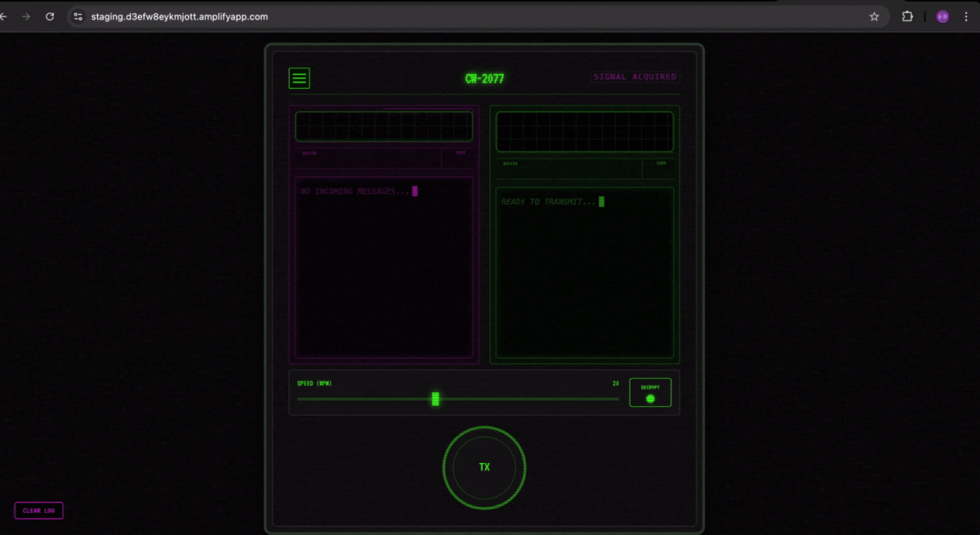The image size is (980, 535).
Task: Click the magenta receive waveform grid display
Action: (383, 127)
